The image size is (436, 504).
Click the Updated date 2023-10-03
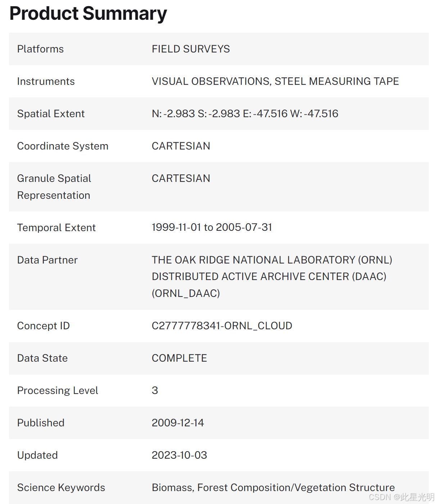click(179, 455)
